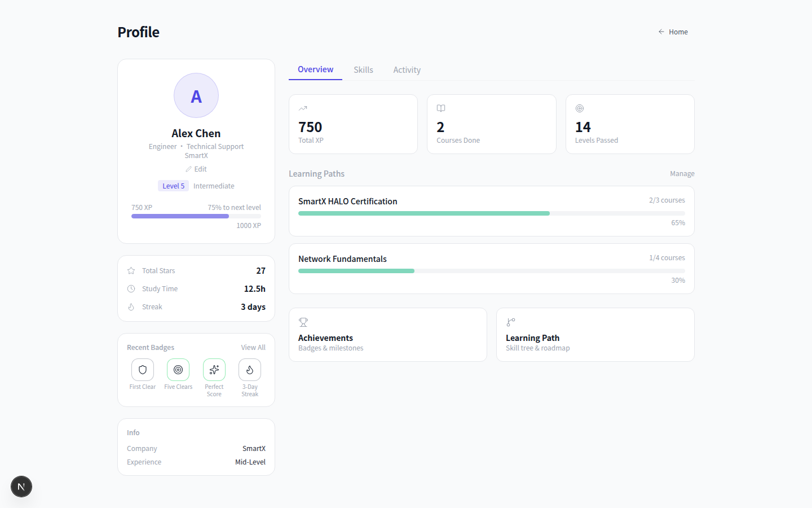The height and width of the screenshot is (508, 812).
Task: Click Edit under the profile name
Action: coord(196,169)
